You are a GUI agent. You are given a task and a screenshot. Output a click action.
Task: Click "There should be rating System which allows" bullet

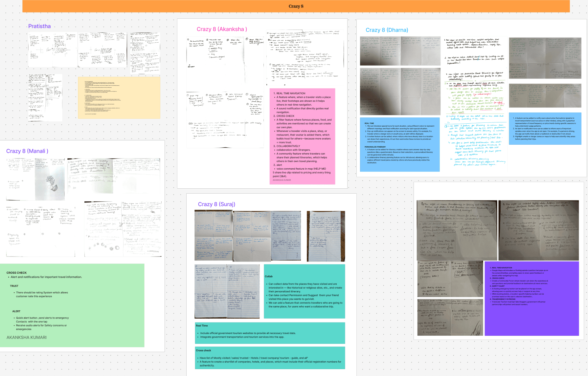click(42, 292)
